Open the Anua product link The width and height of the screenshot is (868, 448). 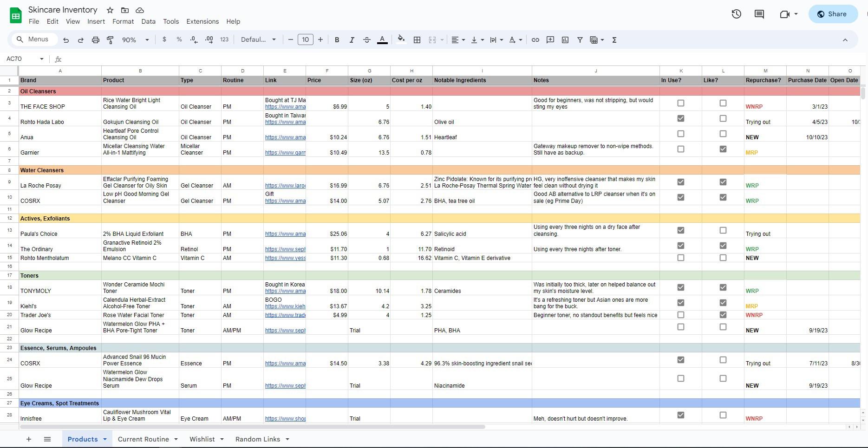285,137
